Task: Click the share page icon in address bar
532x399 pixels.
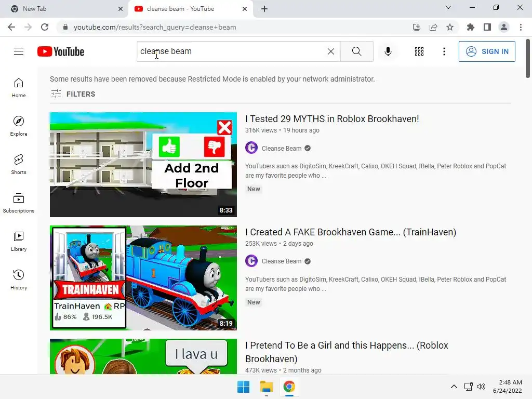Action: click(433, 27)
